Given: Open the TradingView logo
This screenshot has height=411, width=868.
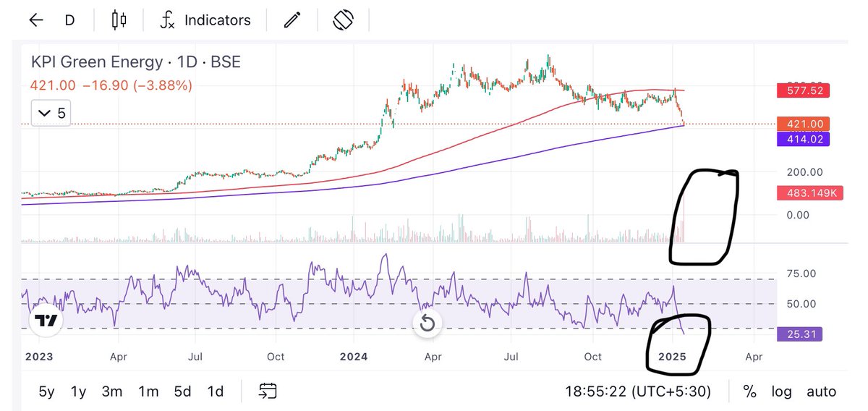Looking at the screenshot, I should pos(48,321).
